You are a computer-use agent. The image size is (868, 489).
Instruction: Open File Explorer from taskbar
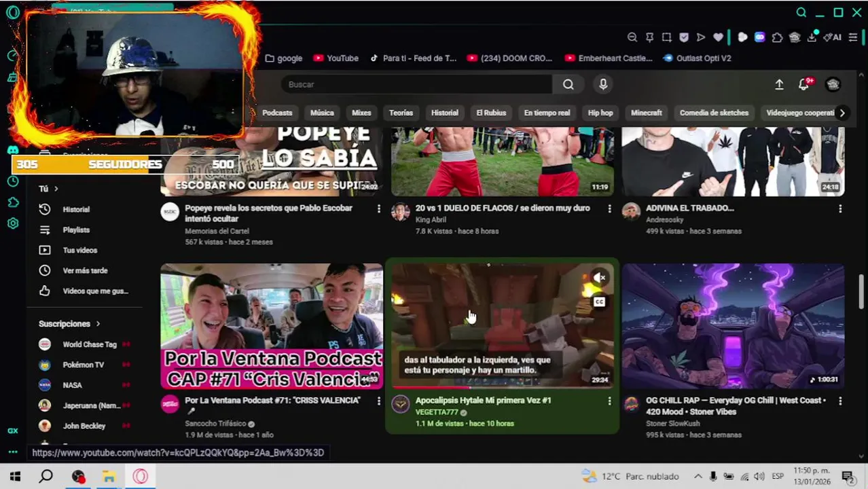109,476
